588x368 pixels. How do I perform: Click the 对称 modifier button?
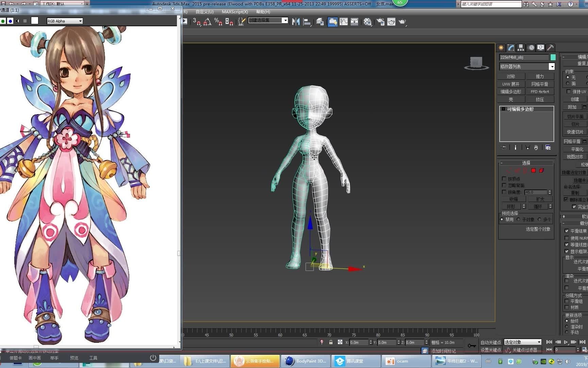click(x=511, y=76)
